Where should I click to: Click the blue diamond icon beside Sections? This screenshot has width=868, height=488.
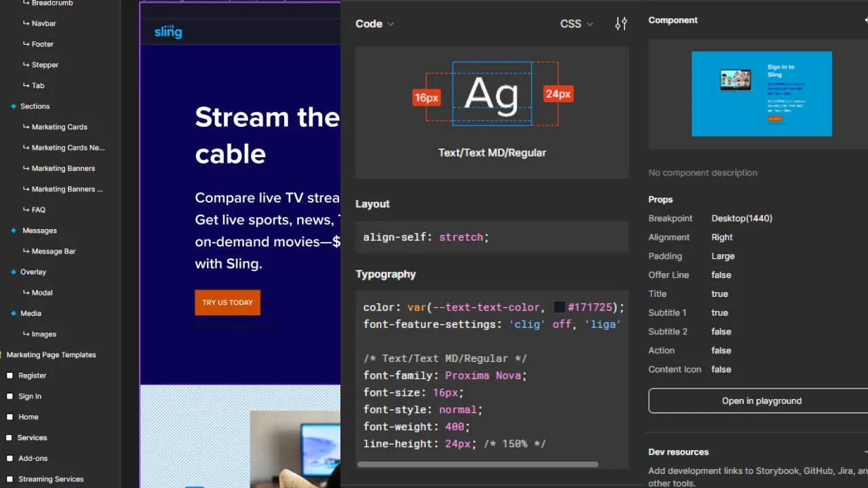tap(14, 106)
